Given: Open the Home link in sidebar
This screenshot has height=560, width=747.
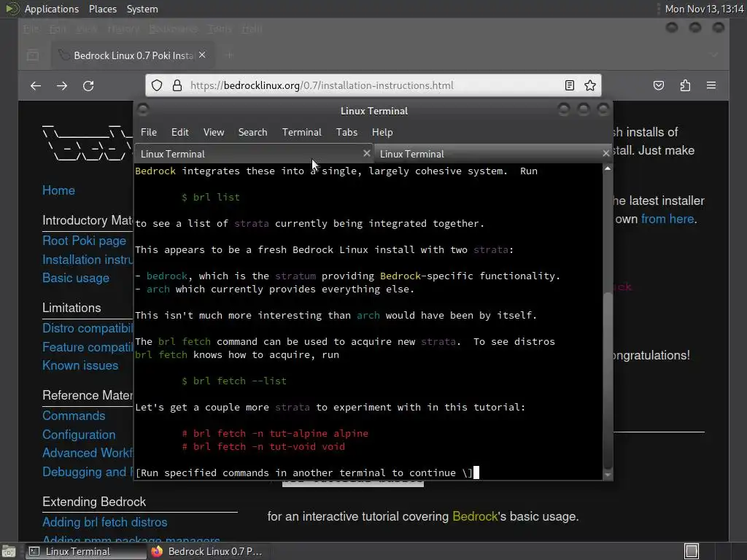Looking at the screenshot, I should [58, 190].
